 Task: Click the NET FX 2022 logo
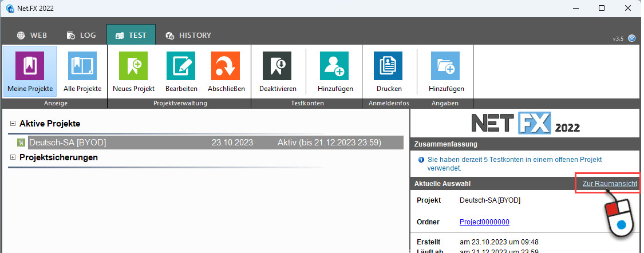click(x=526, y=123)
